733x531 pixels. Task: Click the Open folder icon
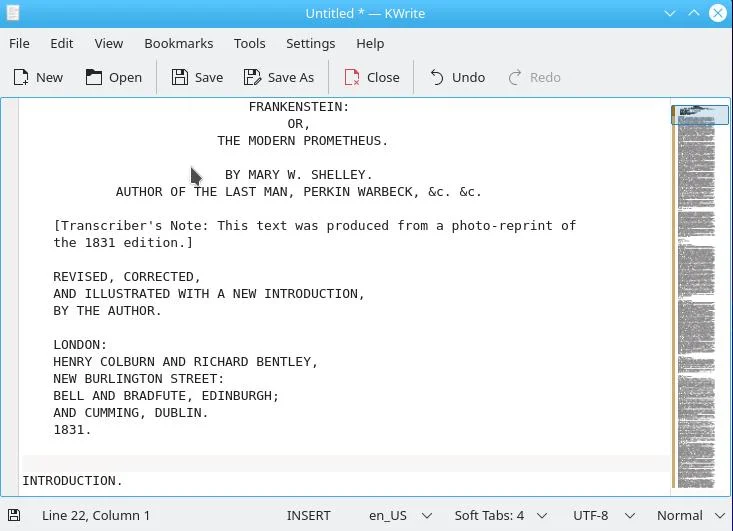[x=93, y=77]
